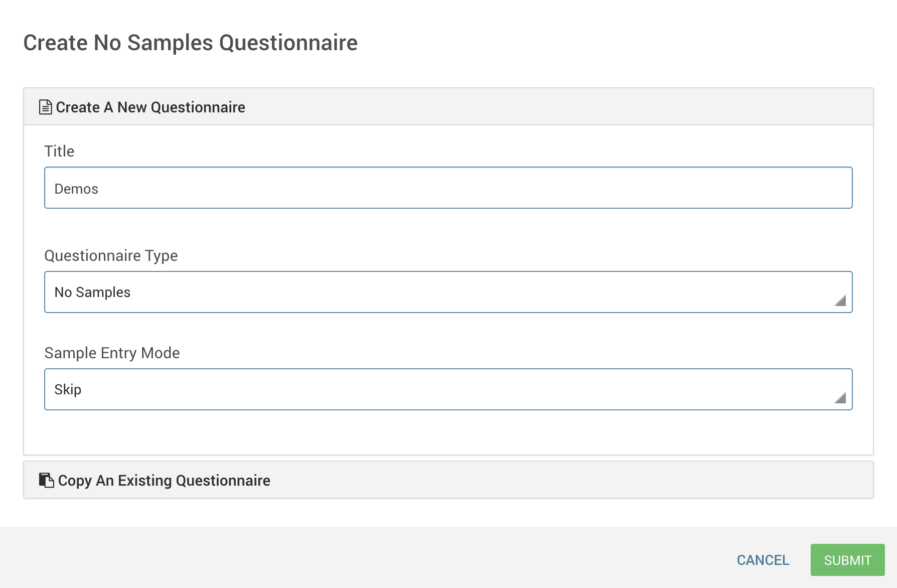Click the Questionnaire Type label
Image resolution: width=897 pixels, height=588 pixels.
click(111, 255)
